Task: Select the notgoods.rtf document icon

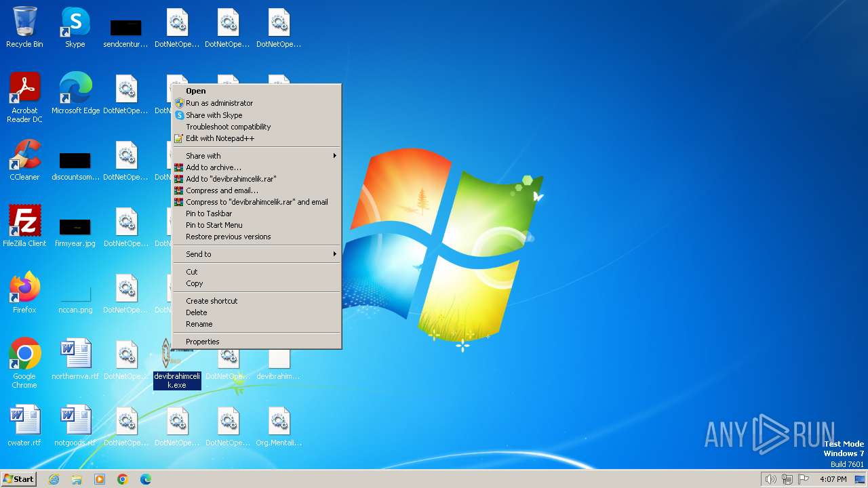Action: [x=75, y=426]
